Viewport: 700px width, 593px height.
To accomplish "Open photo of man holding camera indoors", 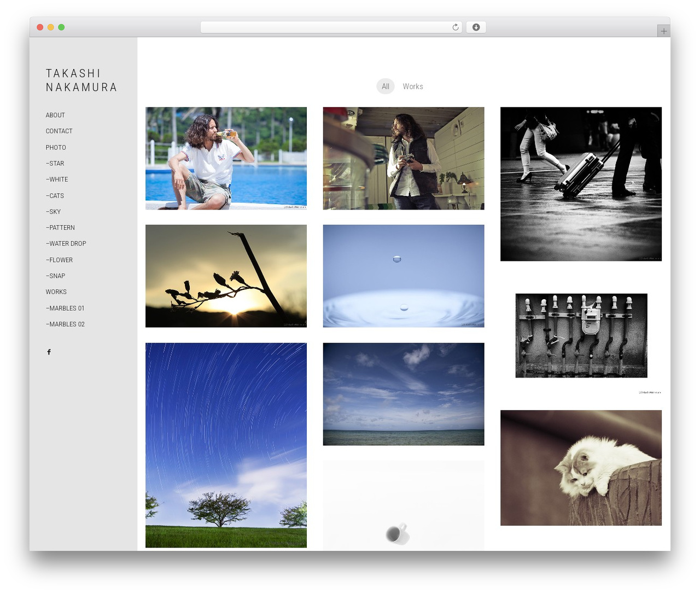I will coord(404,158).
